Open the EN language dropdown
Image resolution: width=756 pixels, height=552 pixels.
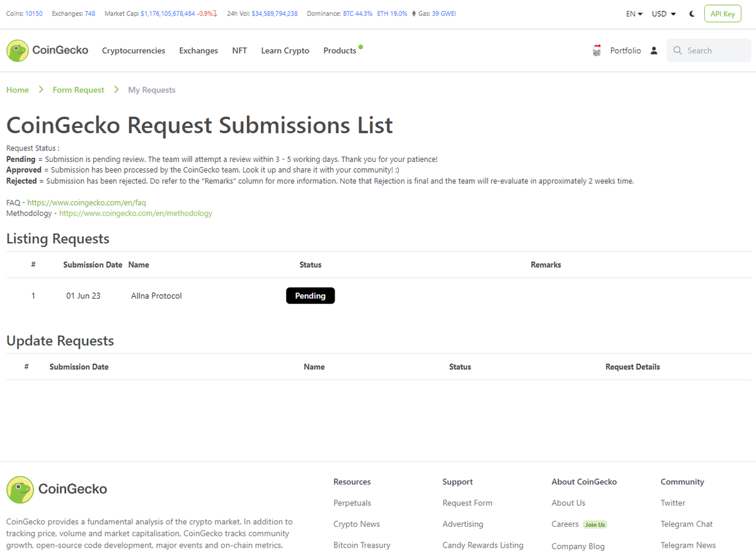click(x=634, y=14)
